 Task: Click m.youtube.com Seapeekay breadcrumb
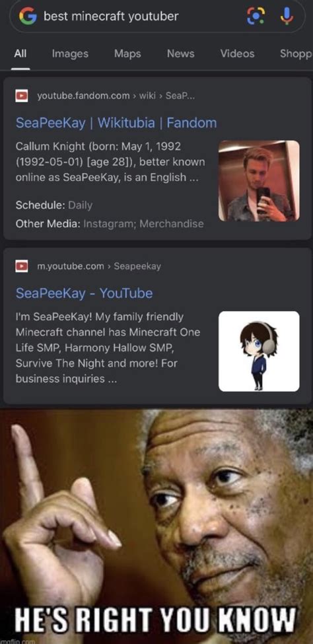pyautogui.click(x=99, y=266)
